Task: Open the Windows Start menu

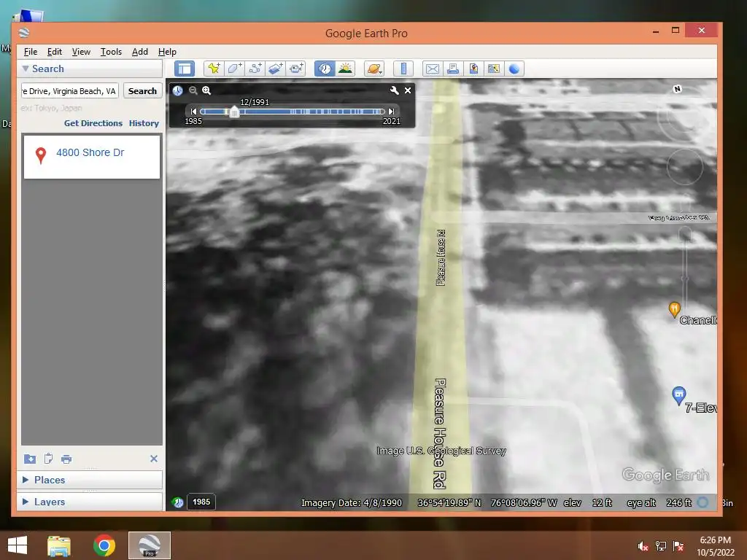Action: 18,545
